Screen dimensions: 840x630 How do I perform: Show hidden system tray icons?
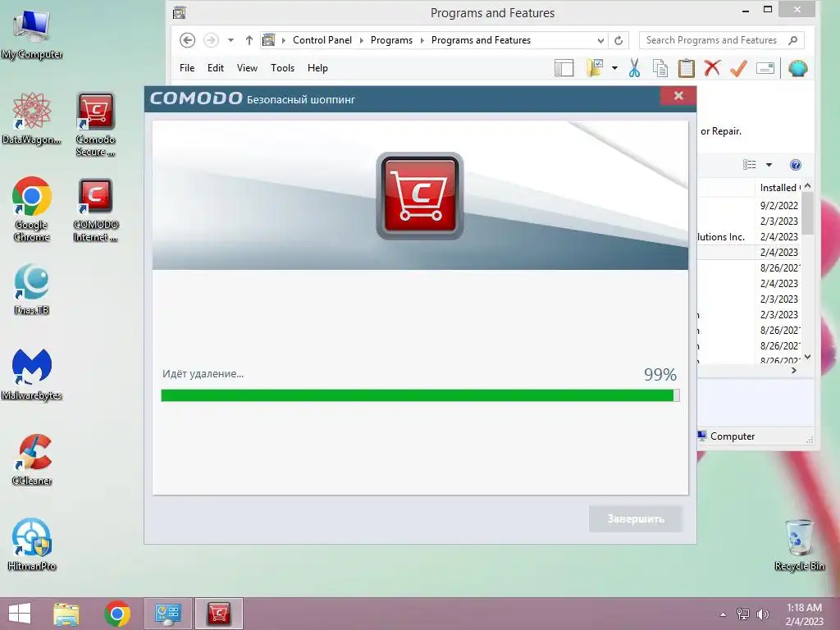pos(724,614)
